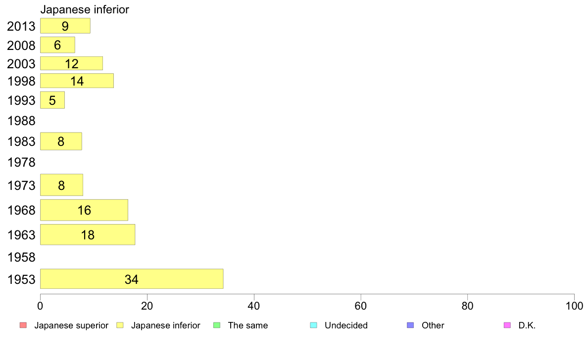Select the 1993 bar showing 5

pyautogui.click(x=52, y=100)
